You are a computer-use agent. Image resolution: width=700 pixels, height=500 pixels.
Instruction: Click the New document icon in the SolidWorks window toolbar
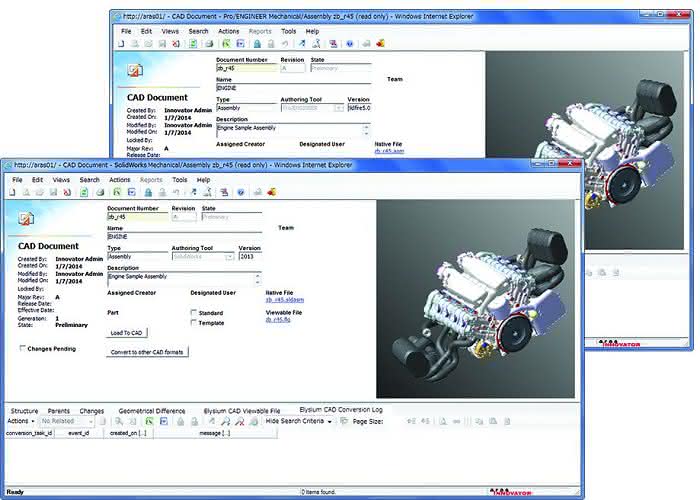coord(12,192)
